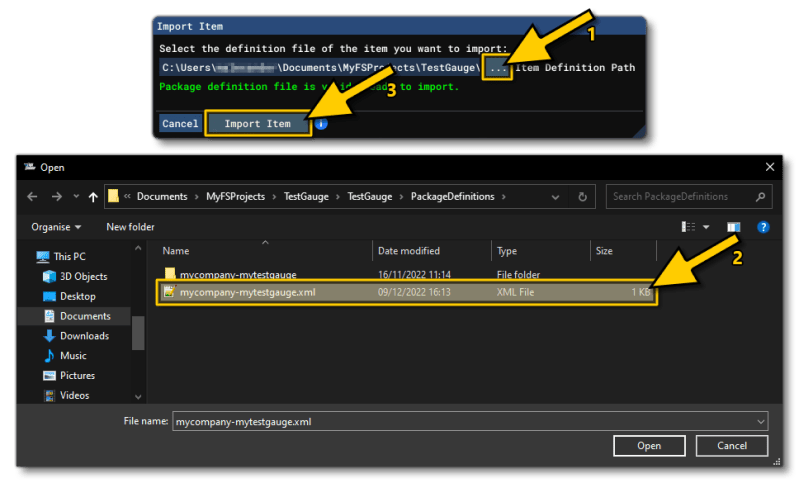Go forward using the right arrow in Open dialog
The width and height of the screenshot is (799, 483).
tap(56, 197)
